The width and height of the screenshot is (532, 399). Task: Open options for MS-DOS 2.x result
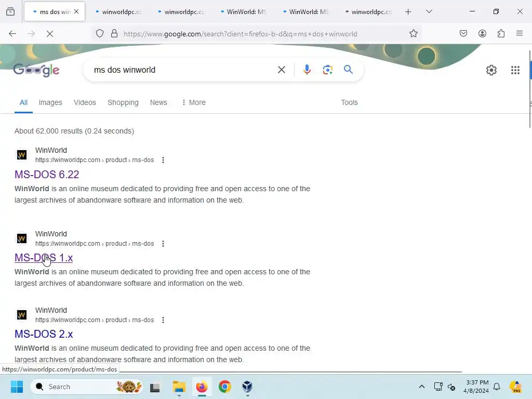coord(163,320)
